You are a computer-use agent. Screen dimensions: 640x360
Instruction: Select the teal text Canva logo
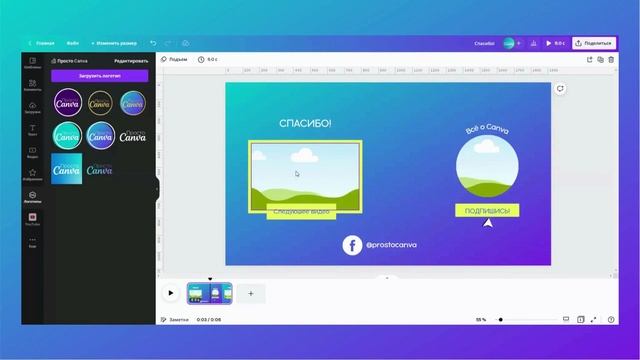click(x=100, y=169)
